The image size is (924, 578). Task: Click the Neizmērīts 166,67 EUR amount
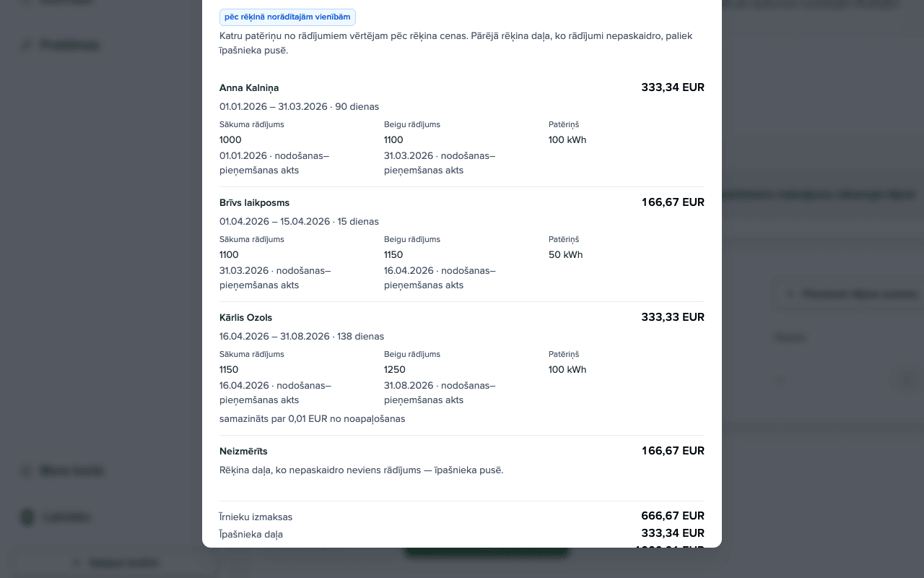[673, 451]
